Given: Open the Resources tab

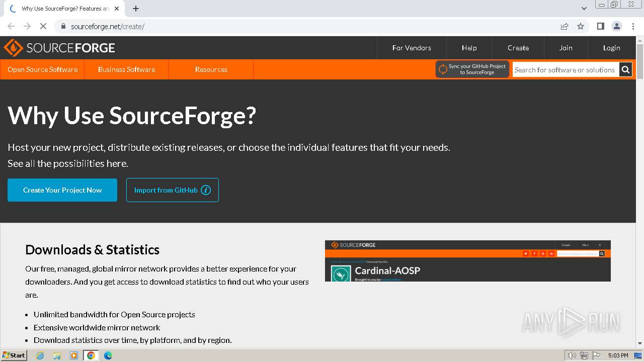Looking at the screenshot, I should tap(211, 69).
